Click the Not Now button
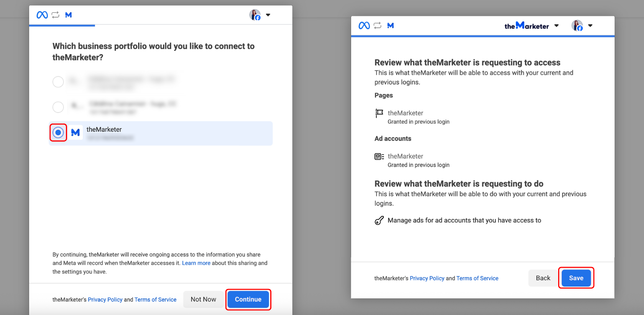 pyautogui.click(x=204, y=299)
